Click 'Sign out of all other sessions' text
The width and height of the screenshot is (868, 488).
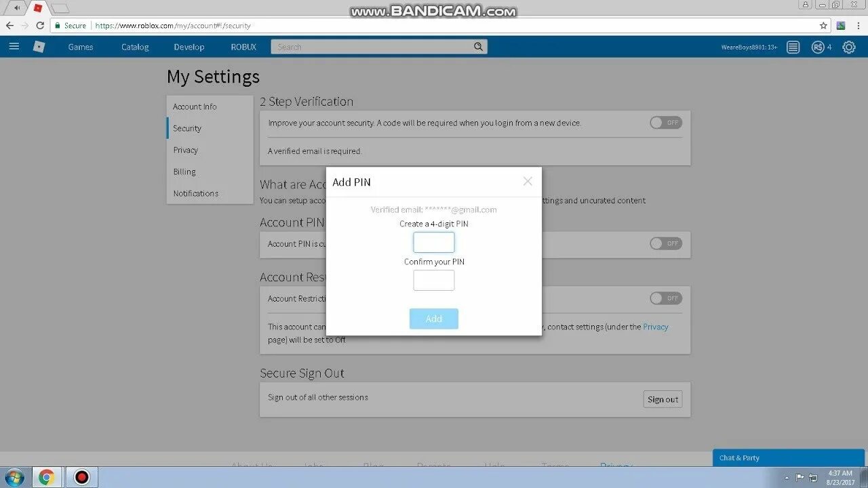click(318, 397)
